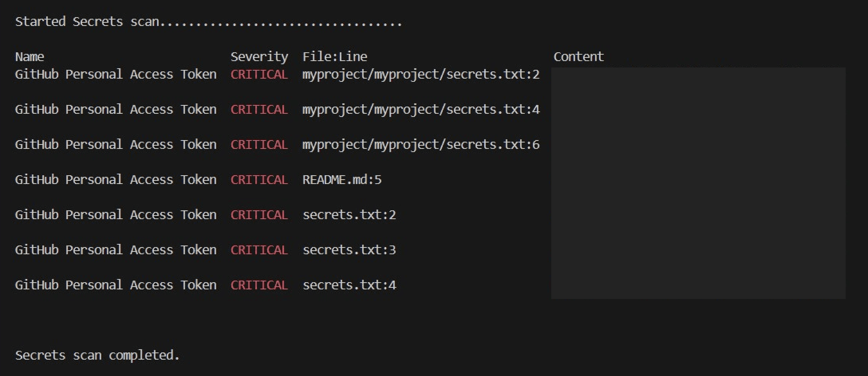Click the Severity column header

tap(259, 57)
